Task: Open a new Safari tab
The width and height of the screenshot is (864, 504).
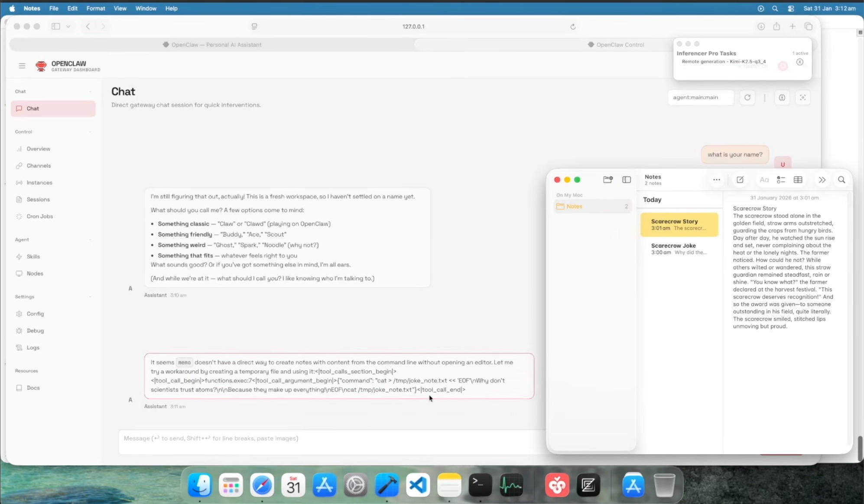Action: point(793,26)
